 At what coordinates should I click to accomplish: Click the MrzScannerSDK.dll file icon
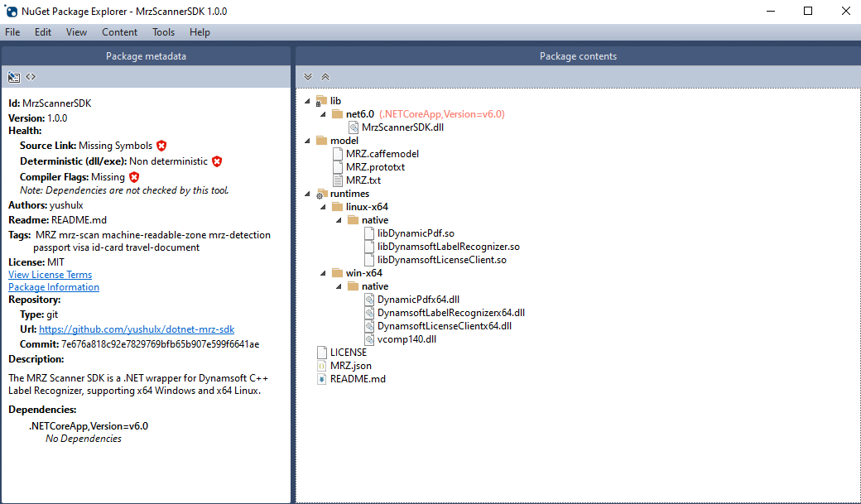(x=354, y=127)
